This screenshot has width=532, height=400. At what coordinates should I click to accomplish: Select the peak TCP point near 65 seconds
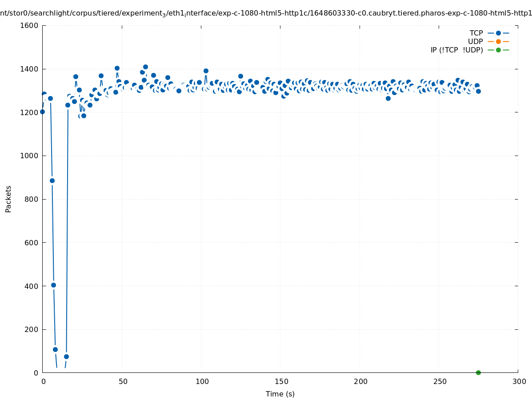pyautogui.click(x=145, y=67)
